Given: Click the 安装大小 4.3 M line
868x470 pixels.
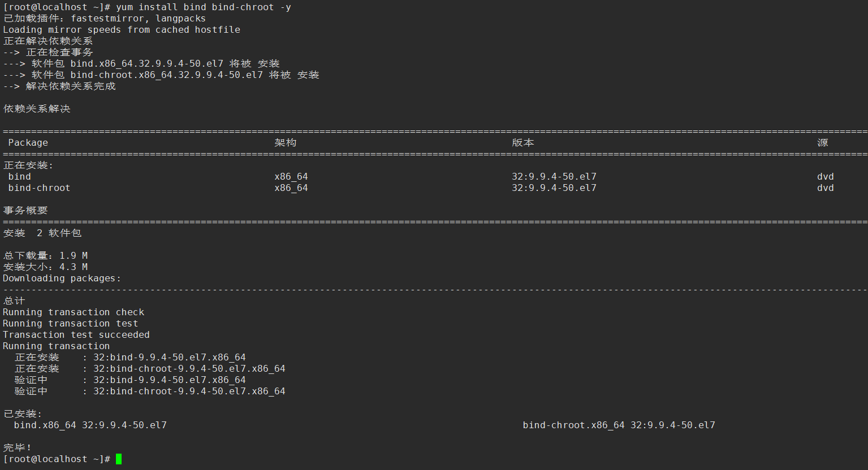Looking at the screenshot, I should pos(45,267).
